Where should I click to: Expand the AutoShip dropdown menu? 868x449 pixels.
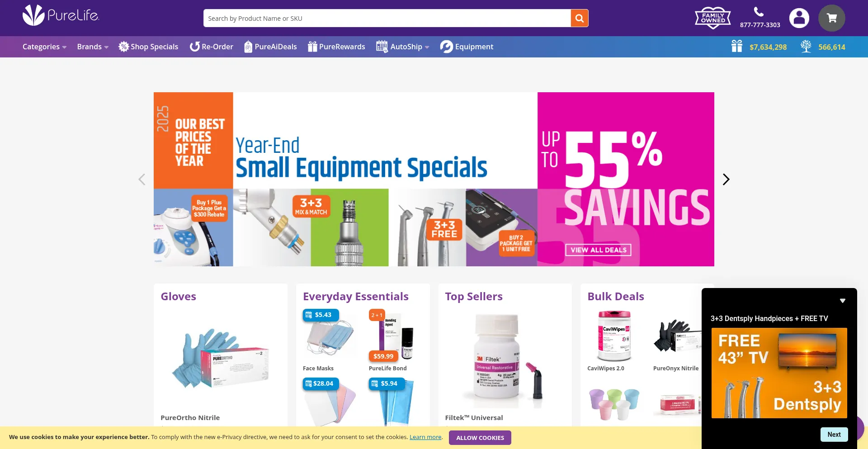[x=402, y=47]
